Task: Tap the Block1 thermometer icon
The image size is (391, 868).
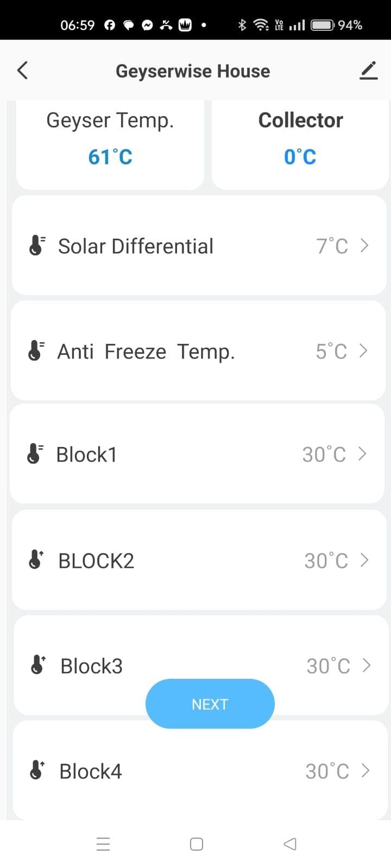Action: [35, 454]
